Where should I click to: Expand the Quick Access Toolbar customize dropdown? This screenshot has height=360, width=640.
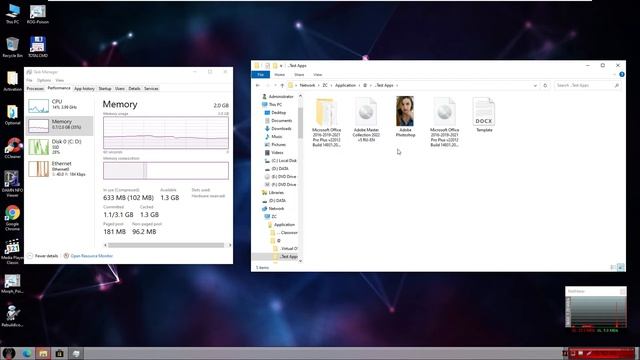pos(281,66)
